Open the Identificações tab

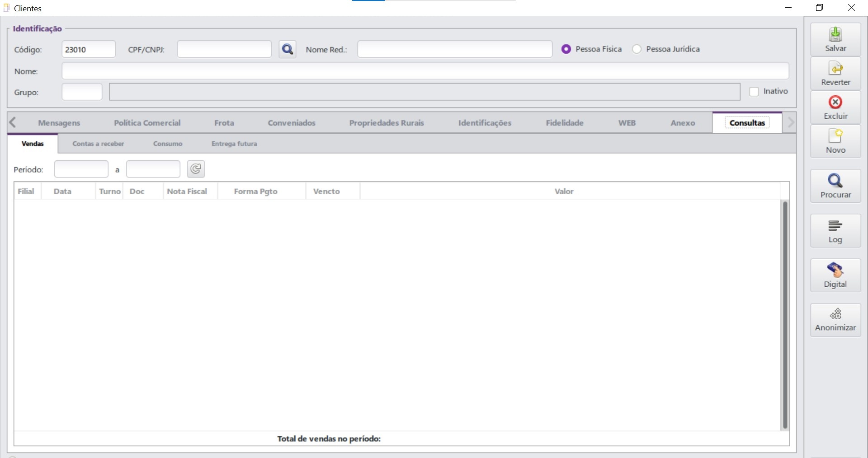pyautogui.click(x=485, y=123)
